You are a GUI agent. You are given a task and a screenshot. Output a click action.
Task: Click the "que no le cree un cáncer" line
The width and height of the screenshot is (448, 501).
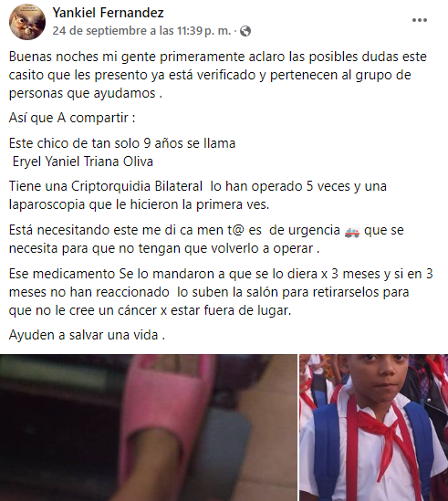(151, 310)
